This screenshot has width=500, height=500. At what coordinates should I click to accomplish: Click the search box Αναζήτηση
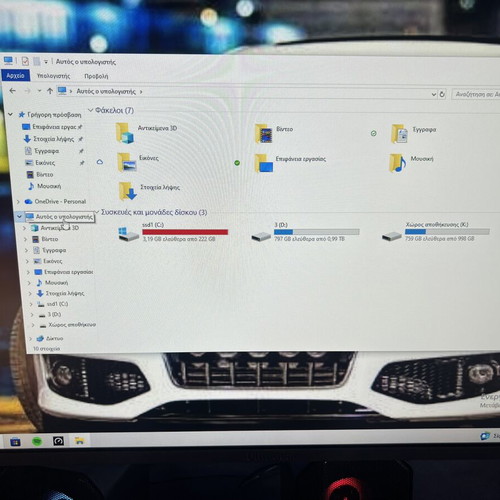click(x=476, y=94)
